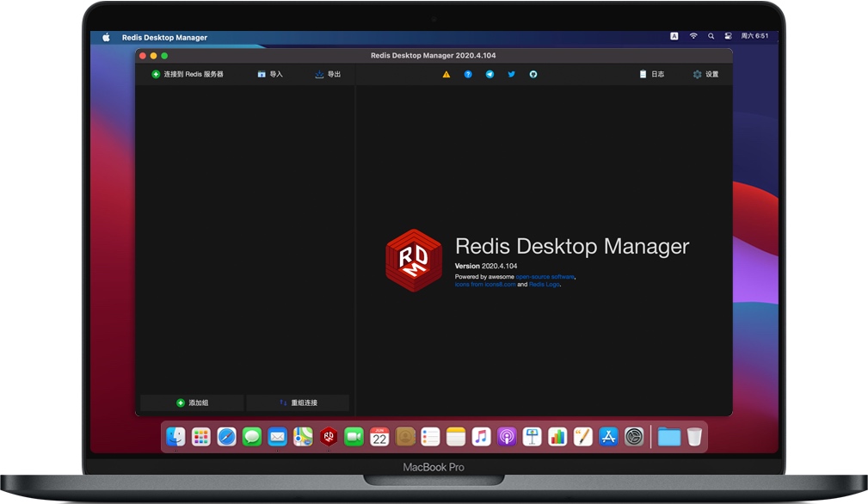The height and width of the screenshot is (504, 868).
Task: Open the GitHub project icon
Action: pyautogui.click(x=532, y=74)
